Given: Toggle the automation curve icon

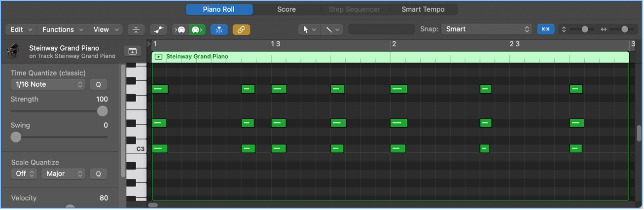Looking at the screenshot, I should pyautogui.click(x=158, y=30).
